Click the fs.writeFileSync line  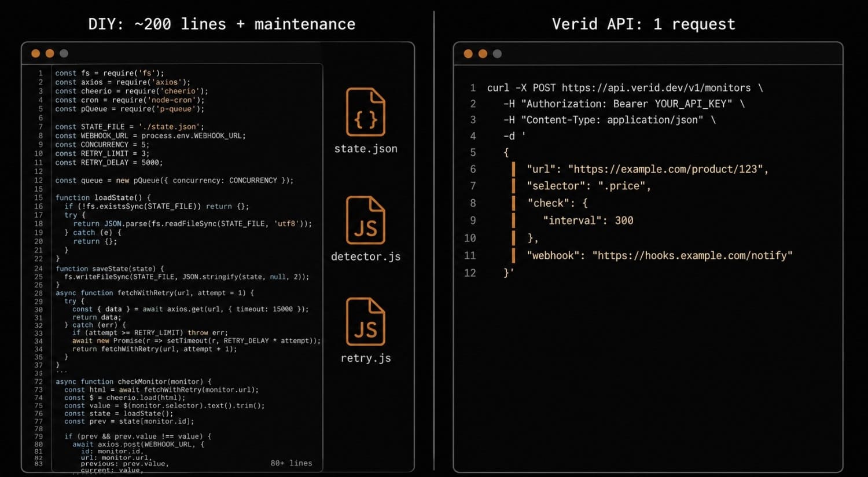pos(187,277)
